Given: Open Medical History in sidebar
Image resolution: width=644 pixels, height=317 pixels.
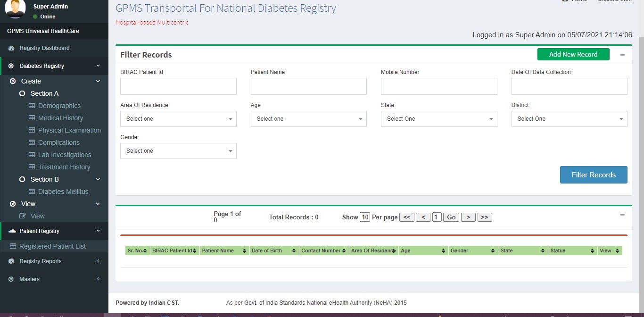Looking at the screenshot, I should coord(60,118).
